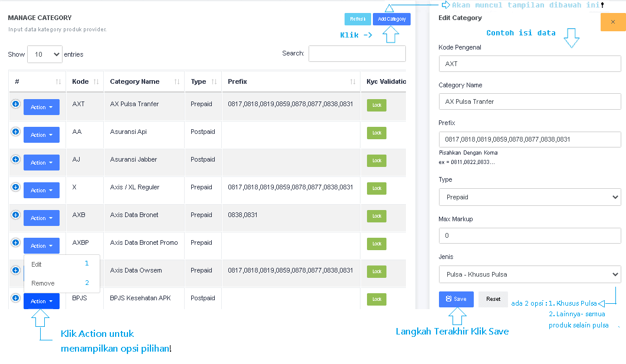Choose Edit from the Action menu
This screenshot has width=626, height=364.
[37, 264]
